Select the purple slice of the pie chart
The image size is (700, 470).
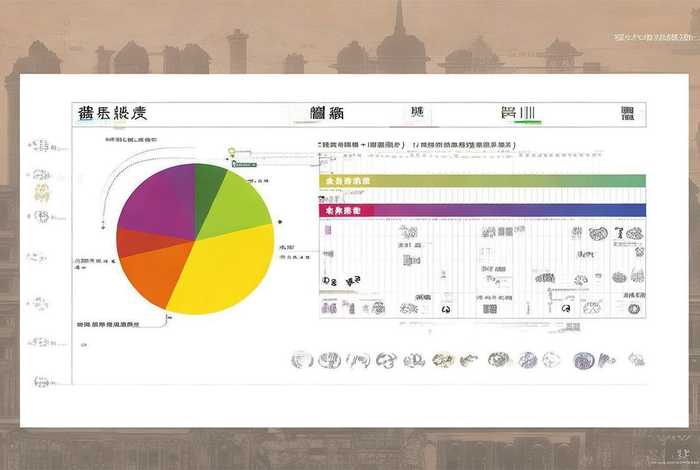click(x=161, y=201)
